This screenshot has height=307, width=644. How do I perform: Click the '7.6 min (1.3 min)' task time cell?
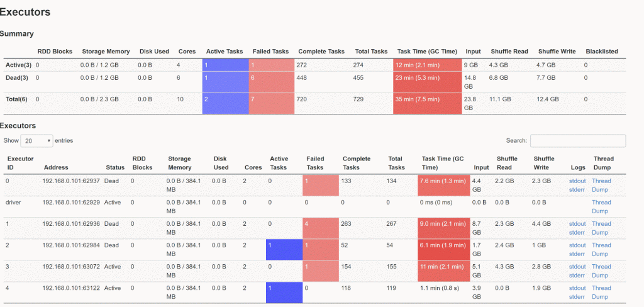tap(443, 186)
